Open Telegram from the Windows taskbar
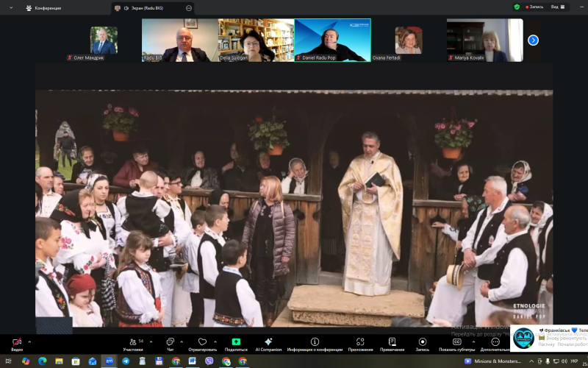 click(125, 361)
